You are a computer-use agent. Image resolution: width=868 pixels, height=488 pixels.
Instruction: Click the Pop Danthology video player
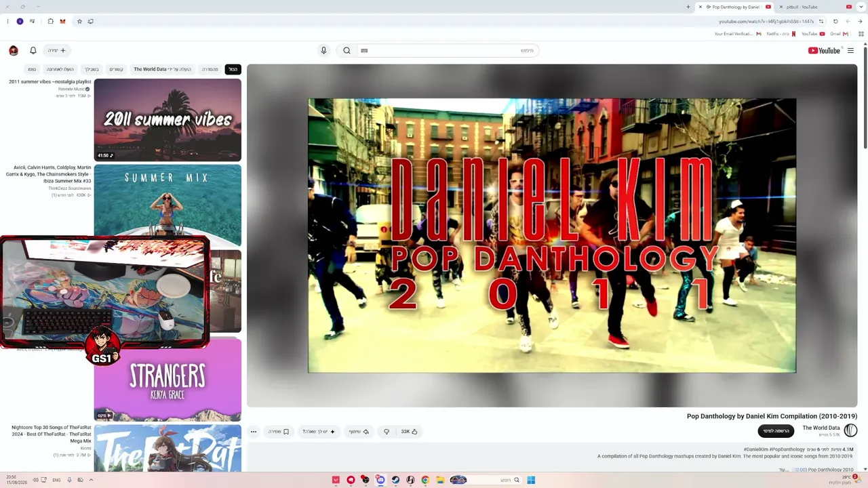click(x=552, y=236)
